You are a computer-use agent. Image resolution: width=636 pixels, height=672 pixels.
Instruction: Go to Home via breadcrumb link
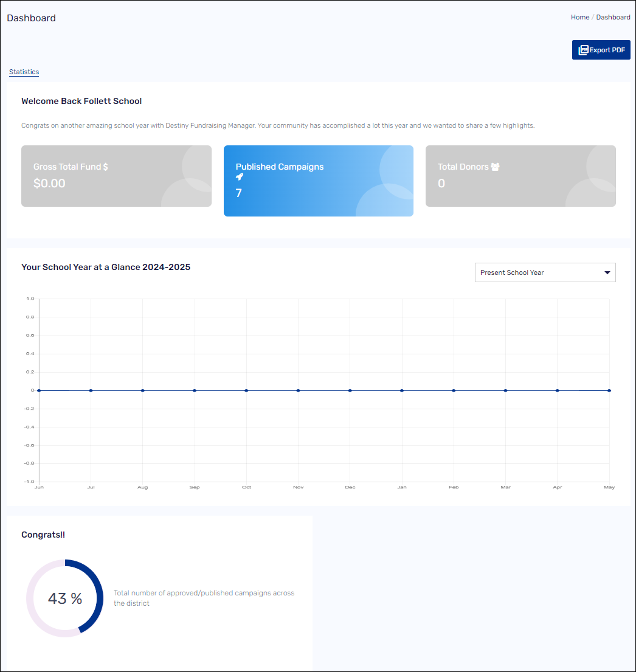point(579,17)
